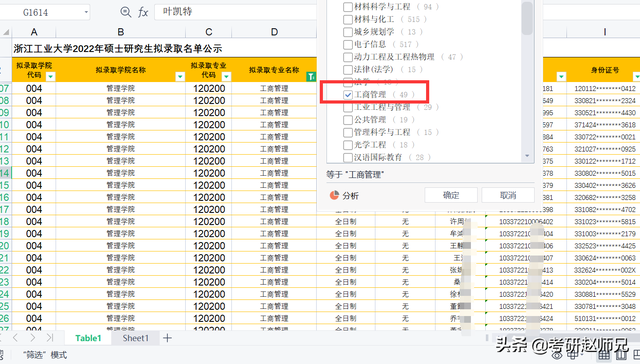Confirm the filter with 确定 button
640x364 pixels.
coord(451,195)
